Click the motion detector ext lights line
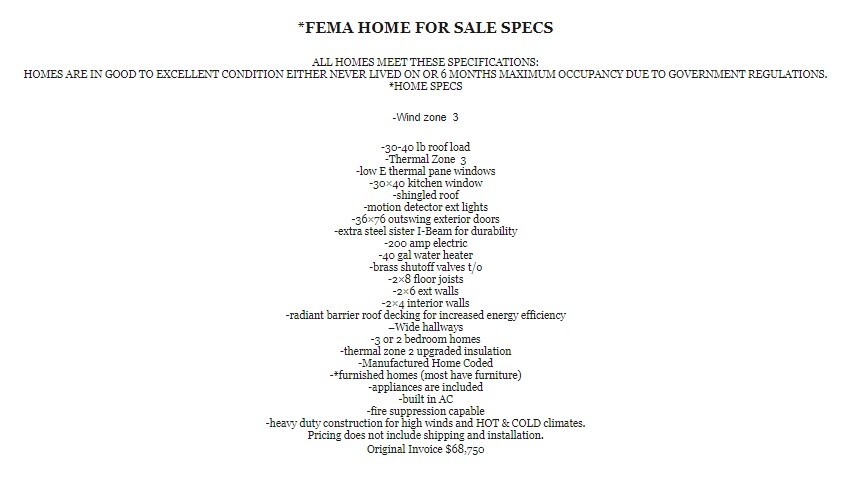 426,207
